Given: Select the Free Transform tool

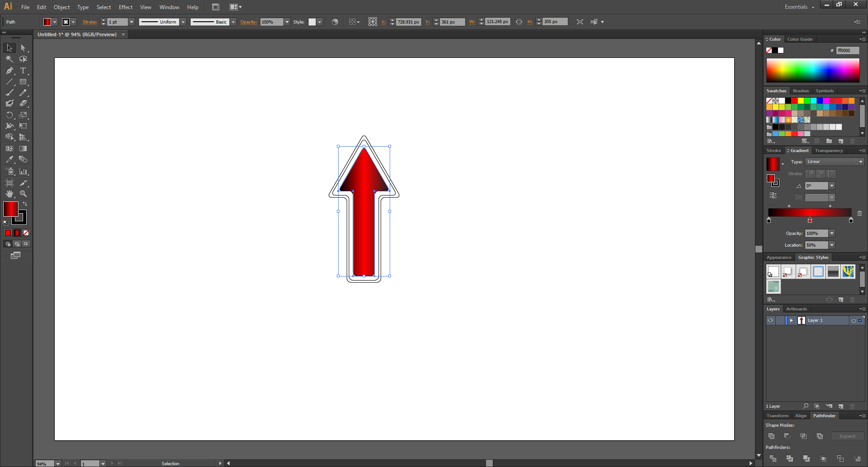Looking at the screenshot, I should coord(23,126).
